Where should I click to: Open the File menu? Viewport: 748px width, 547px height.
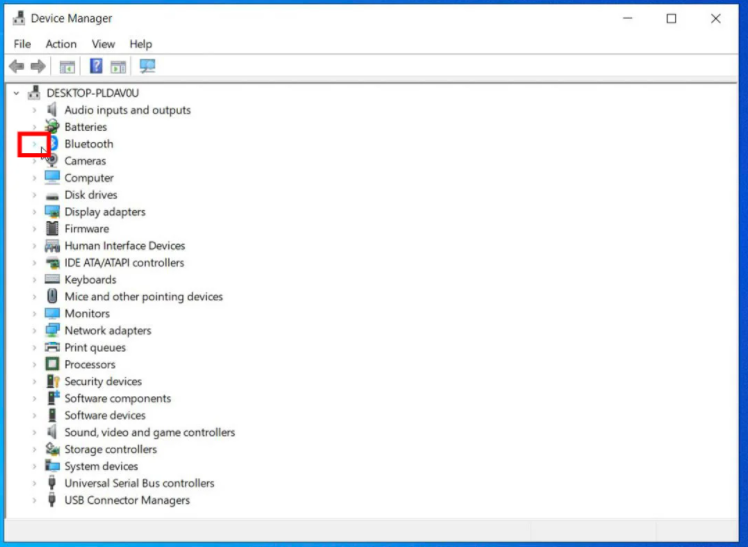point(22,44)
